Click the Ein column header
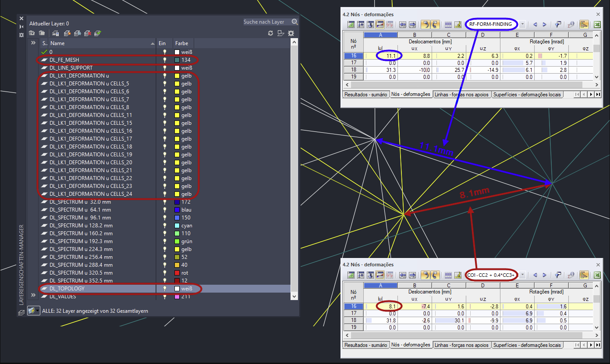Image resolution: width=610 pixels, height=364 pixels. (x=165, y=43)
